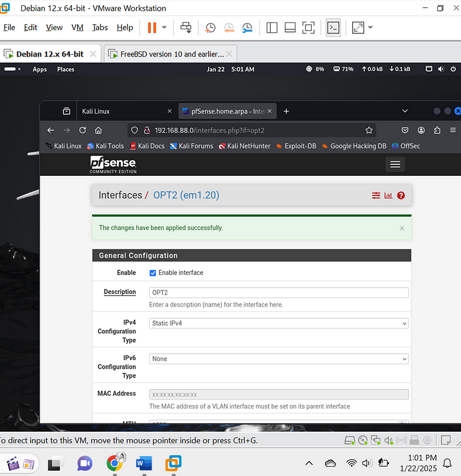Viewport: 461px width, 476px height.
Task: Click the Kali volume icon
Action: tap(441, 69)
